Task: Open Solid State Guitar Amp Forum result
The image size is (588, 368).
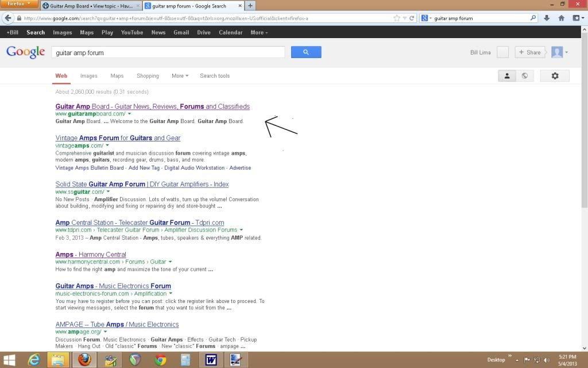Action: pyautogui.click(x=142, y=184)
